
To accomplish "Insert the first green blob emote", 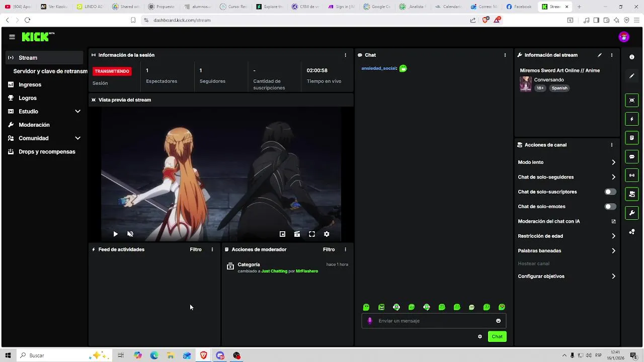I will (x=366, y=307).
